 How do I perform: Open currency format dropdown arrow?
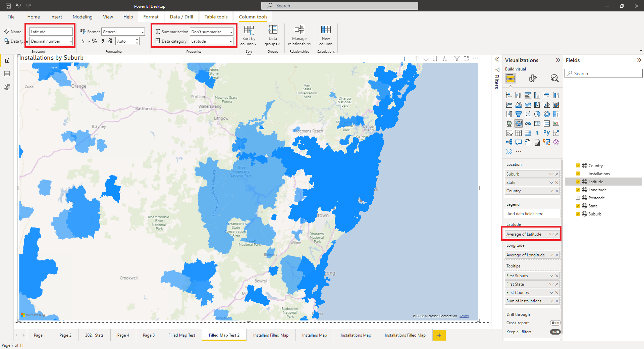(x=89, y=41)
